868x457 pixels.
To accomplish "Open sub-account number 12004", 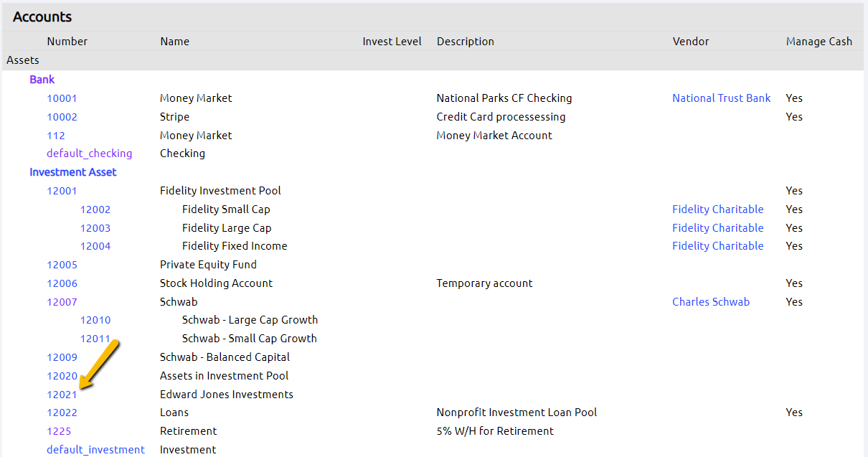I will [x=95, y=246].
